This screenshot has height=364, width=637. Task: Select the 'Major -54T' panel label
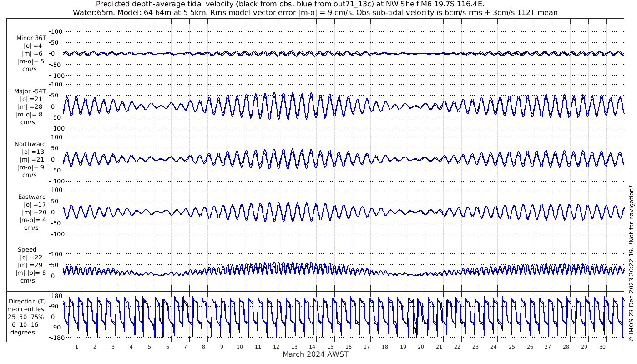30,91
